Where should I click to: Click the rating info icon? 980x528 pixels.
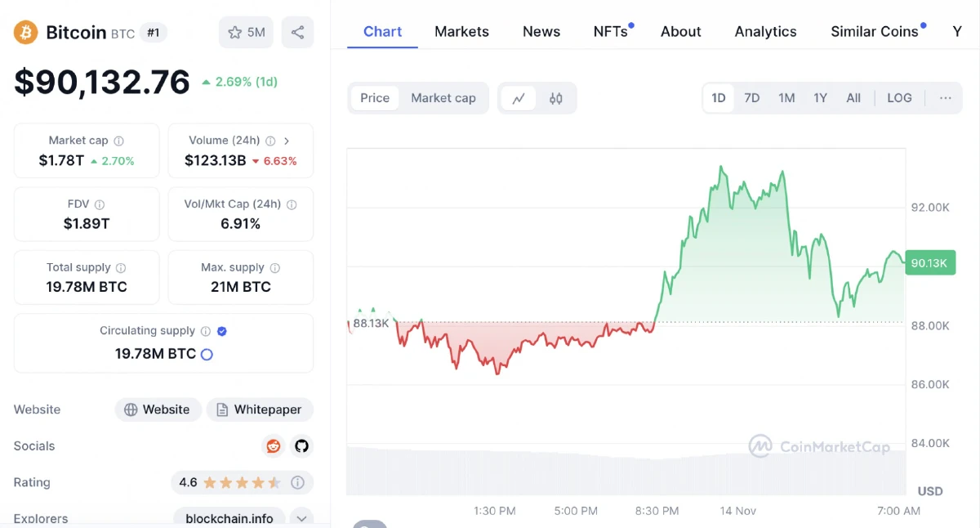tap(298, 482)
